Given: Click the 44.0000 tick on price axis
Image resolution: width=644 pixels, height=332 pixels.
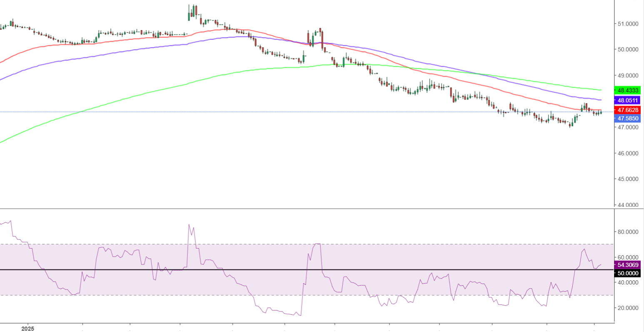Looking at the screenshot, I should pos(628,205).
